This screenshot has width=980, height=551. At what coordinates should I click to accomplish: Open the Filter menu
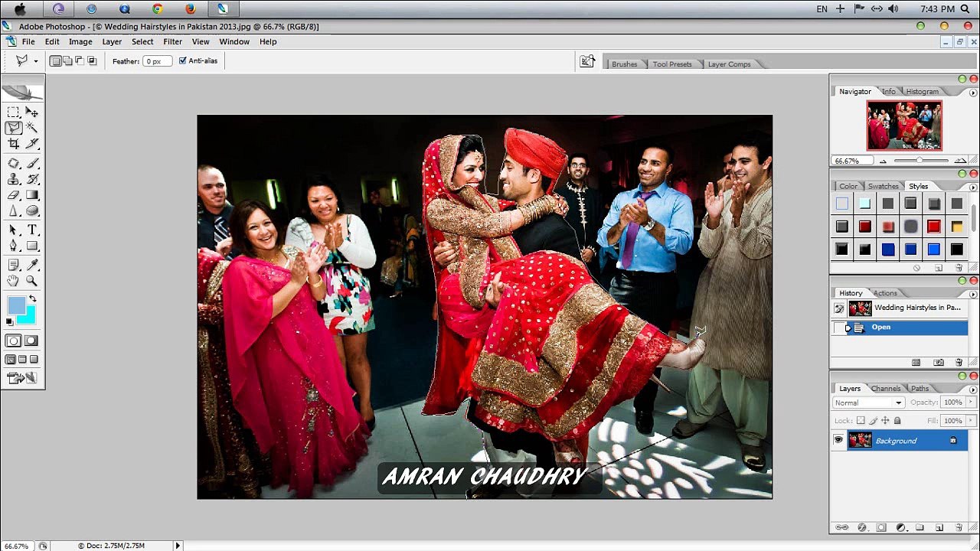[x=172, y=41]
